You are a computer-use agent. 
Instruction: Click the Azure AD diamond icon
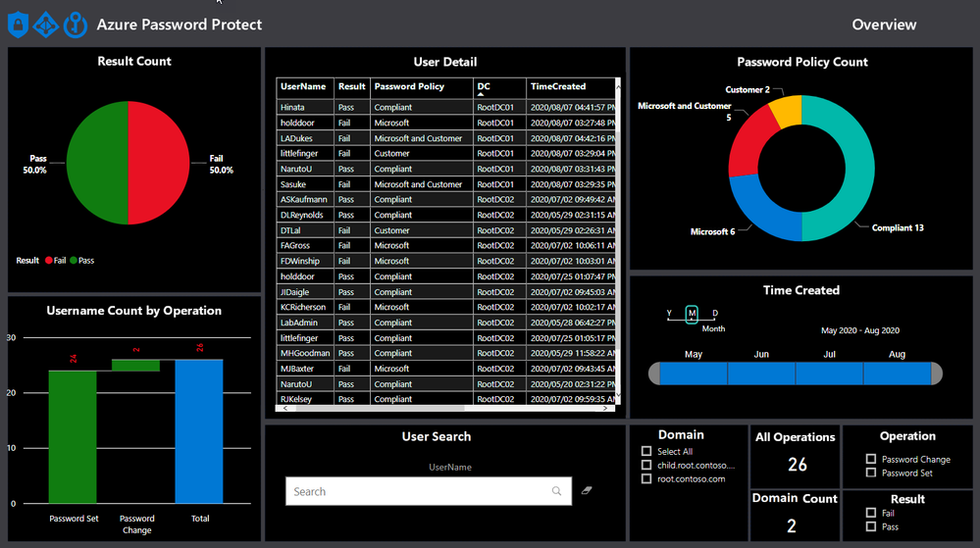click(x=46, y=25)
